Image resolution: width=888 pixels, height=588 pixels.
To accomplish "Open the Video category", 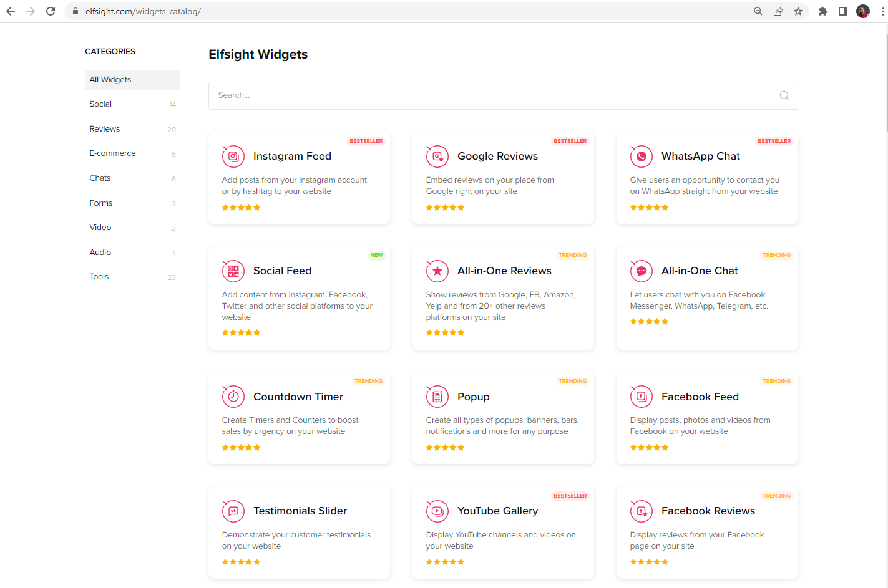I will click(132, 228).
